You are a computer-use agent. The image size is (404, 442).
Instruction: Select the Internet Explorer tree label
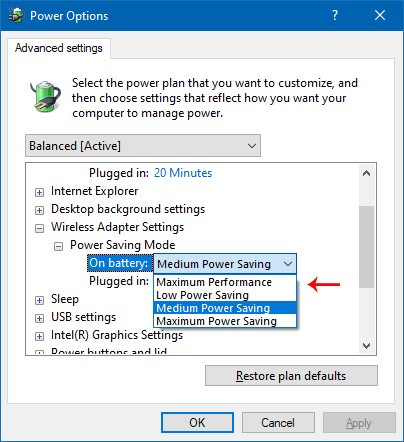point(94,191)
